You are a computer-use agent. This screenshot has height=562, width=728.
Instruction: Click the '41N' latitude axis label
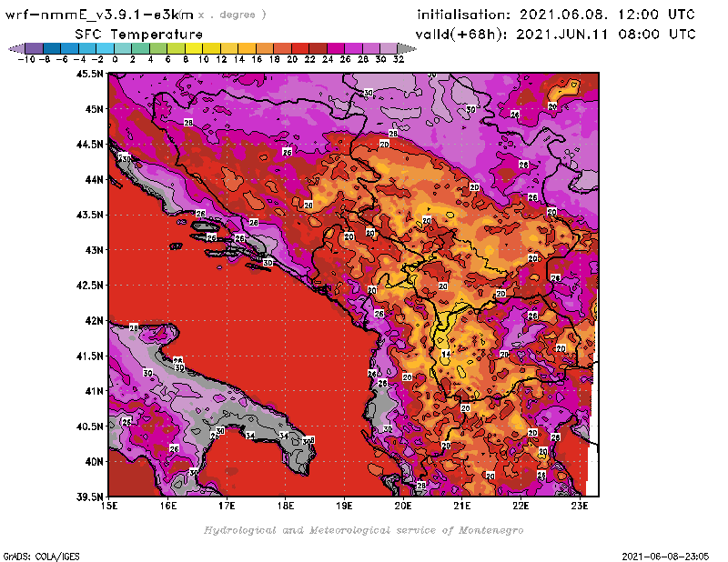pyautogui.click(x=94, y=391)
